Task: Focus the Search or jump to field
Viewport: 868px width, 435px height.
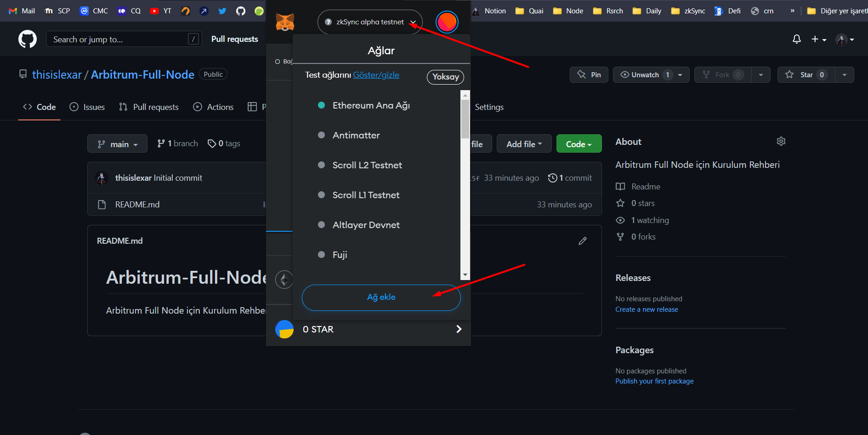Action: point(124,39)
